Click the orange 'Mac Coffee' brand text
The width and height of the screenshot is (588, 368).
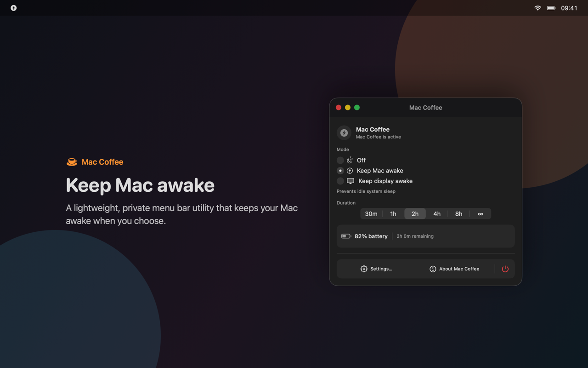coord(102,162)
